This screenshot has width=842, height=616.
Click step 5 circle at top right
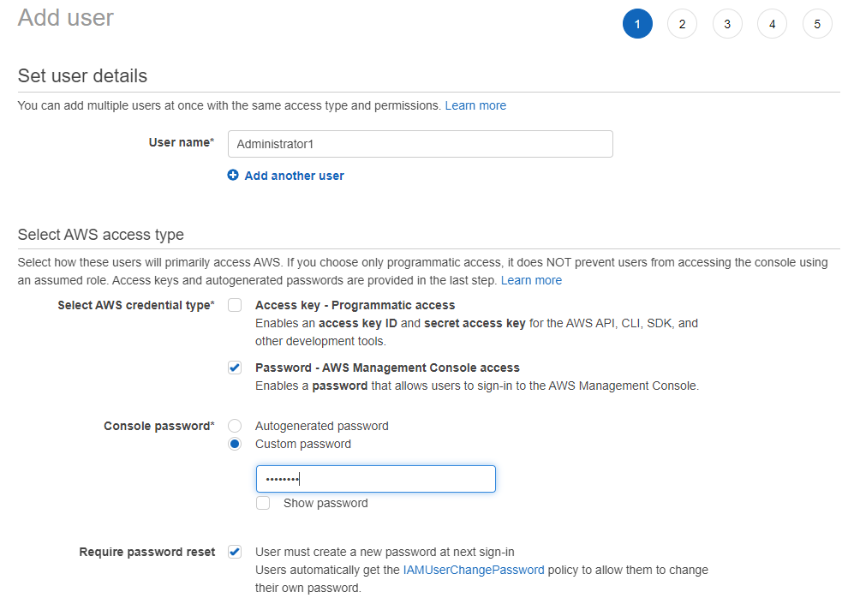point(817,24)
